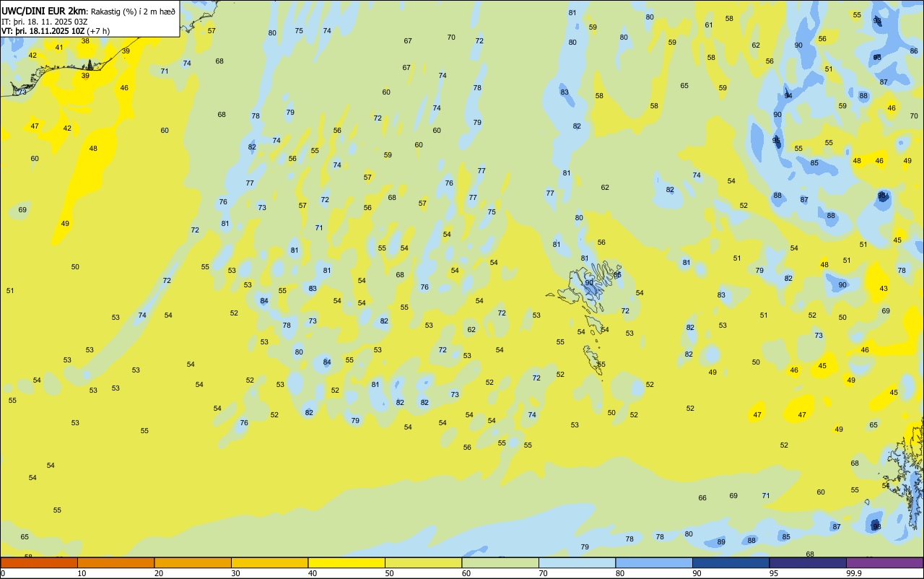Click the humidity value '66' on the map
This screenshot has width=924, height=579.
pos(702,498)
